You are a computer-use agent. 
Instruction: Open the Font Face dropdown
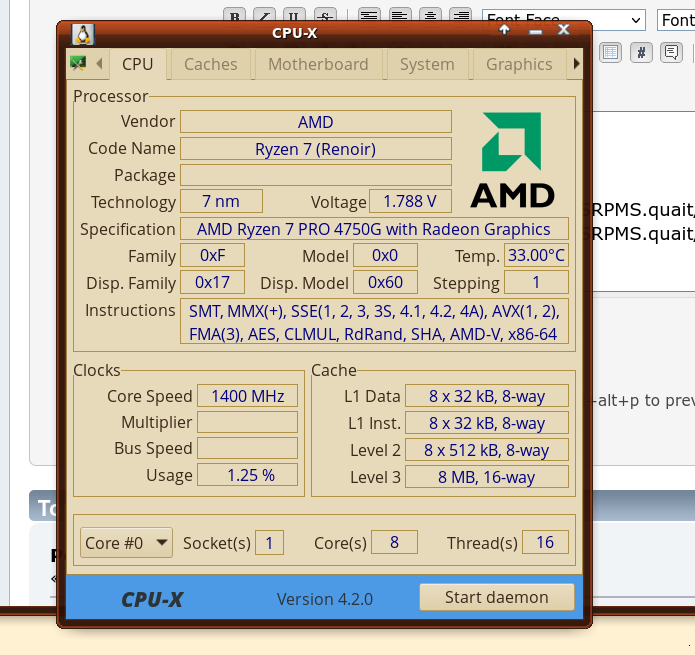(564, 20)
